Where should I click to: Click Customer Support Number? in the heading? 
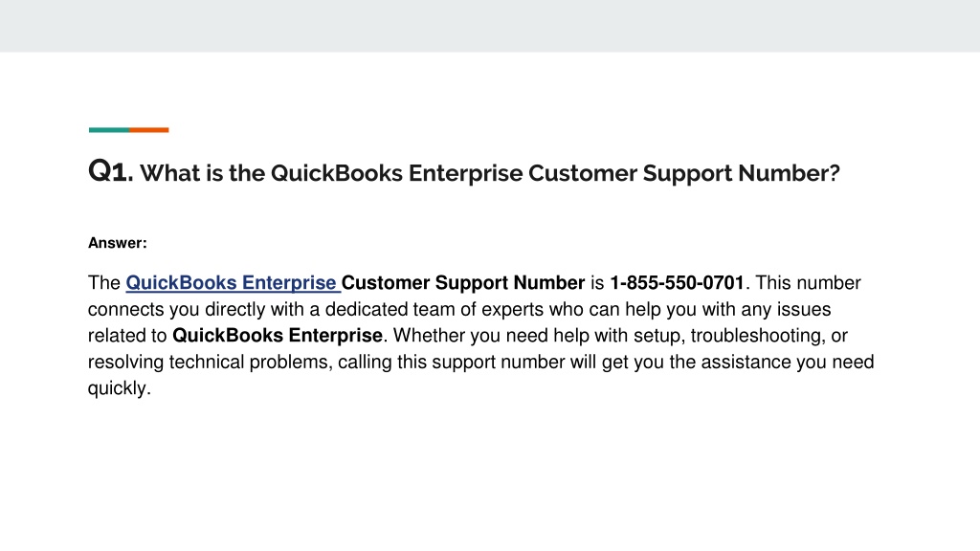pos(683,173)
